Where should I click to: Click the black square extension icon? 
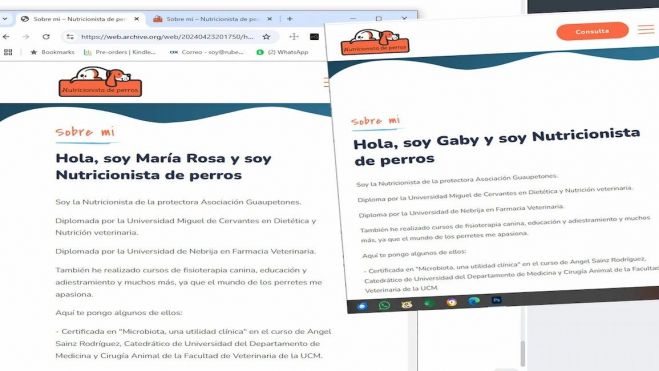314,37
